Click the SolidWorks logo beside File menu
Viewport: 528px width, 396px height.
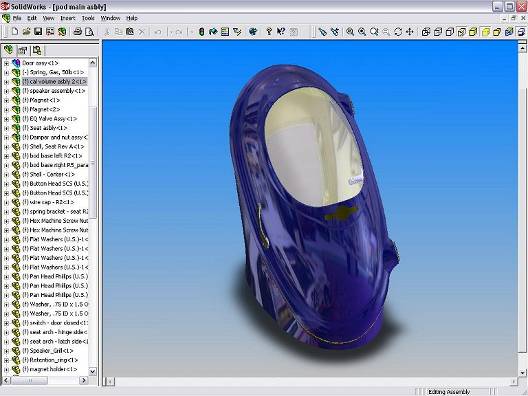click(x=6, y=18)
